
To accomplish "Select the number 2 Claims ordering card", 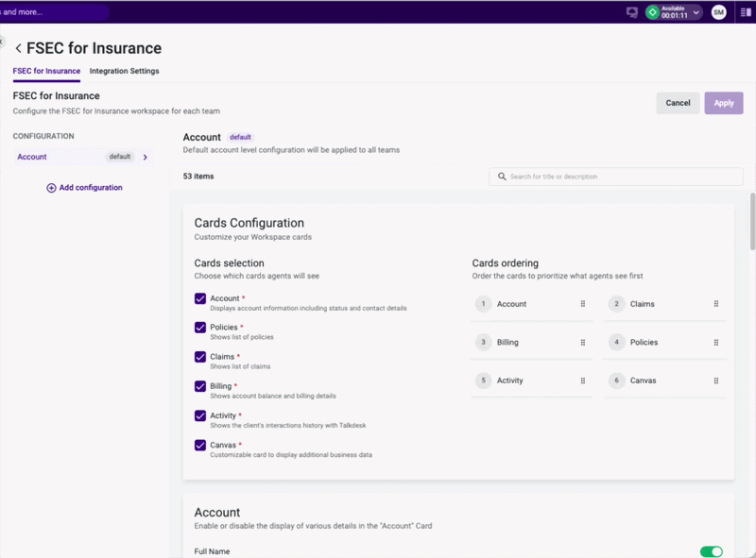I will pos(664,304).
